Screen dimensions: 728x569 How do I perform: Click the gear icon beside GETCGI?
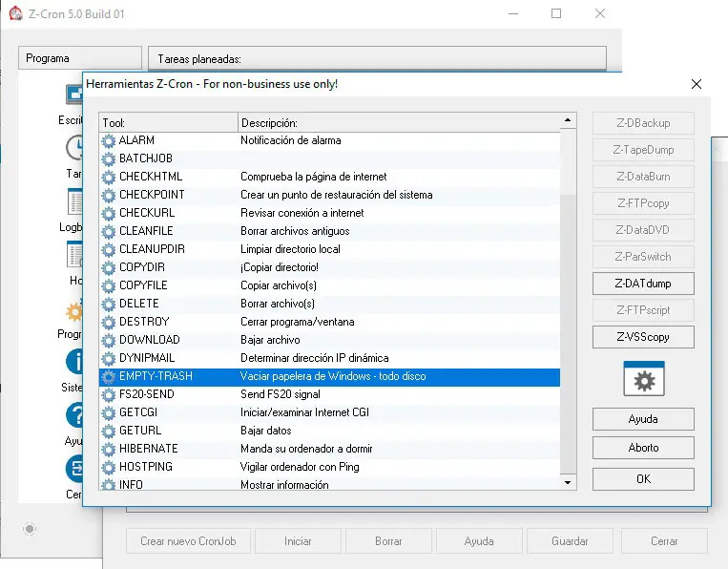(x=108, y=412)
